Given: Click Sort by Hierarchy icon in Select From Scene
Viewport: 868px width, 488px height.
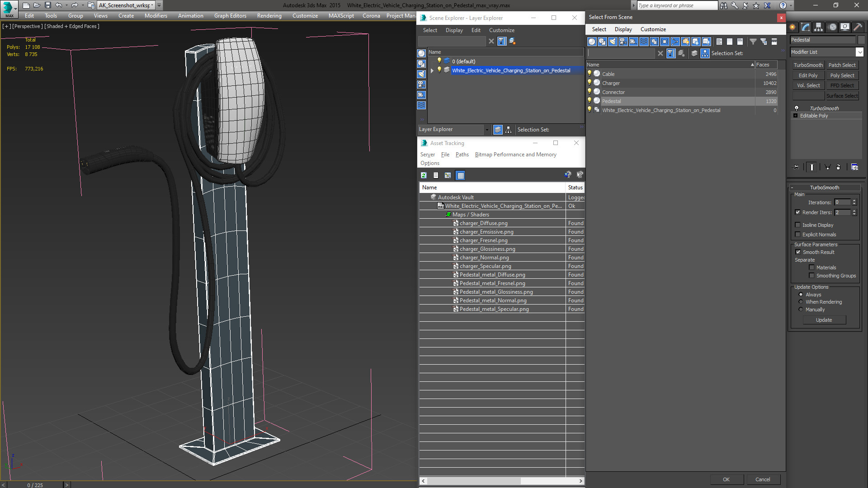Looking at the screenshot, I should click(705, 53).
